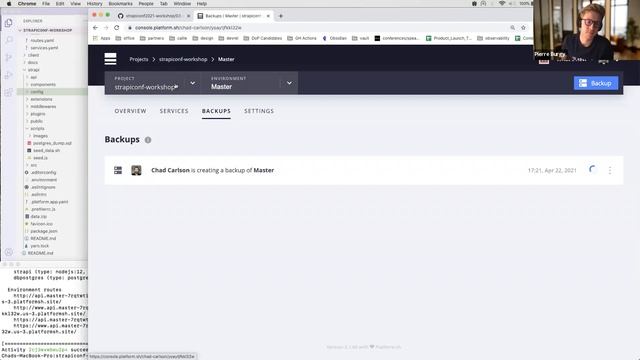Image resolution: width=640 pixels, height=360 pixels.
Task: Click the blue Backup button
Action: pyautogui.click(x=596, y=83)
